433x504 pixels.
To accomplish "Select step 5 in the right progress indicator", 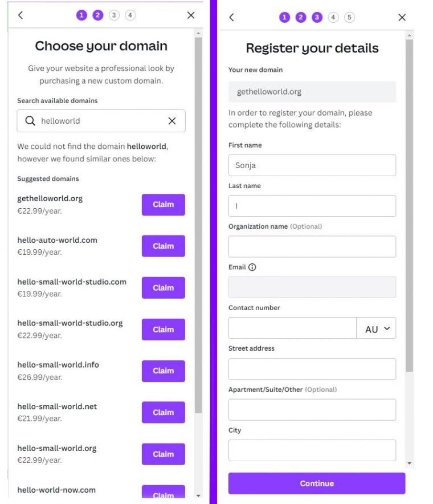I will pos(349,17).
